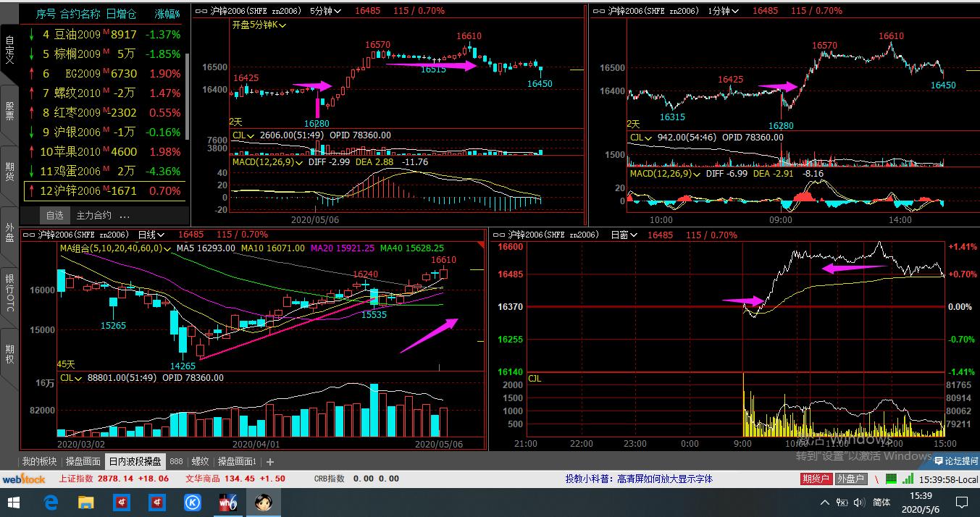Open the 日线 period dropdown
980x517 pixels.
(151, 235)
